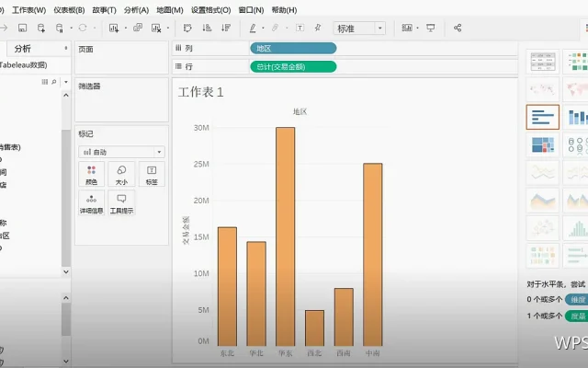Viewport: 588px width, 368px height.
Task: Sort bars descending
Action: tap(226, 28)
